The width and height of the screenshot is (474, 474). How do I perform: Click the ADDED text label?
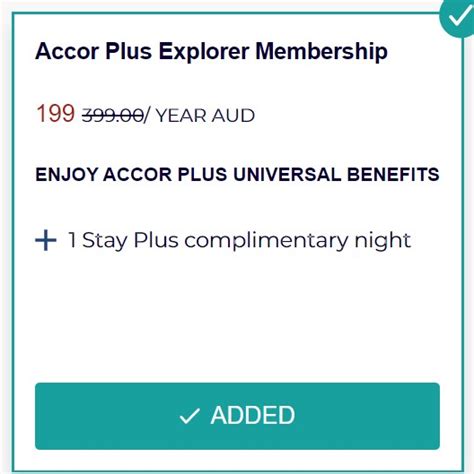click(253, 415)
